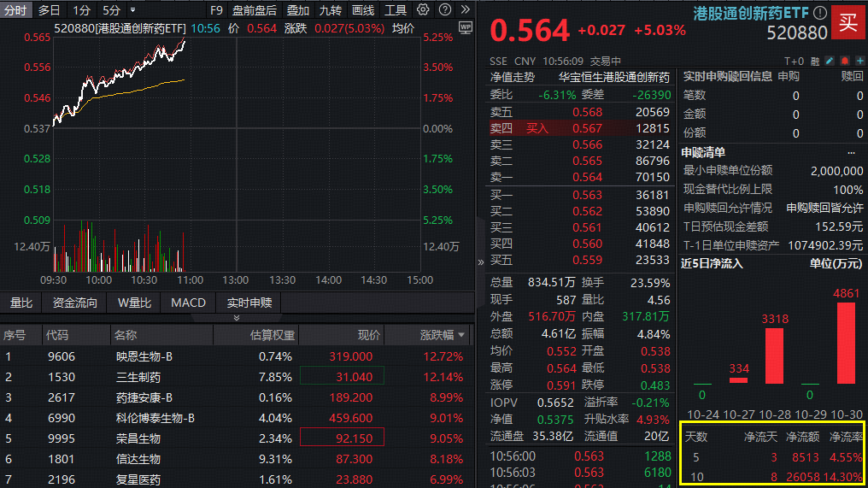Open the period dropdown arrow after 5分

[132, 10]
